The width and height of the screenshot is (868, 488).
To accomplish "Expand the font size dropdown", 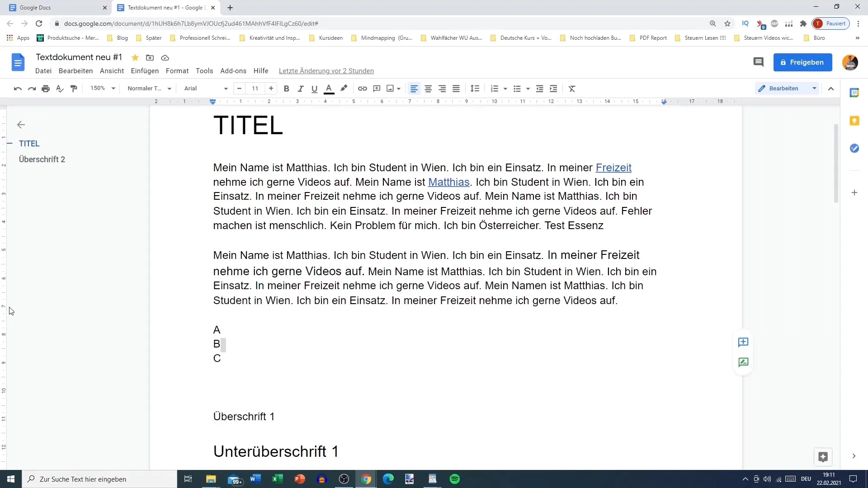I will [x=255, y=88].
